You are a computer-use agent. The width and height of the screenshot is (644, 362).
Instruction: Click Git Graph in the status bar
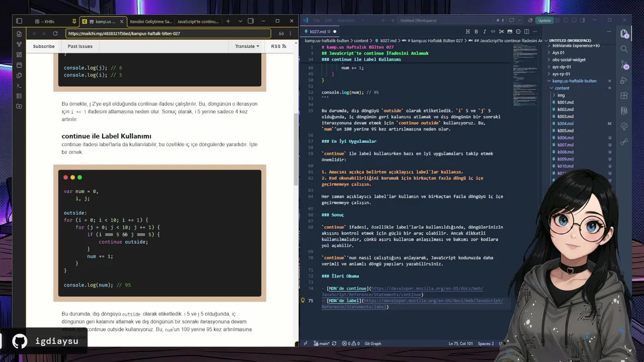373,343
